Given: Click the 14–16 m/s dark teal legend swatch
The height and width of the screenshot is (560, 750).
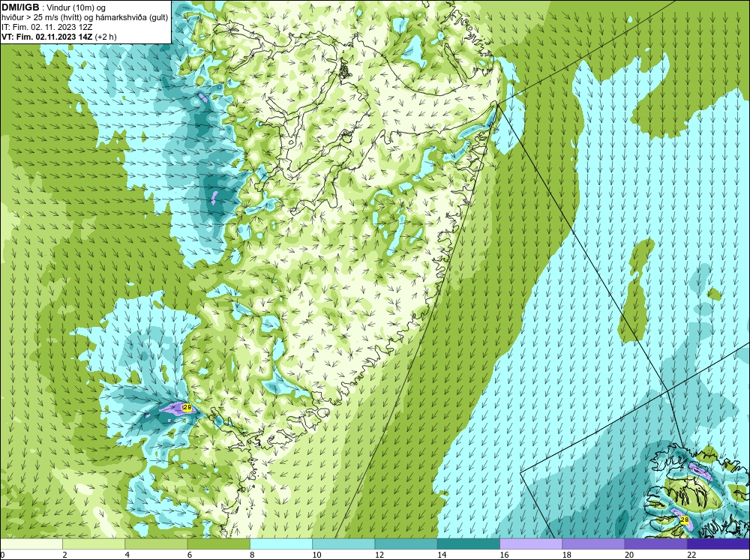Looking at the screenshot, I should [x=468, y=544].
